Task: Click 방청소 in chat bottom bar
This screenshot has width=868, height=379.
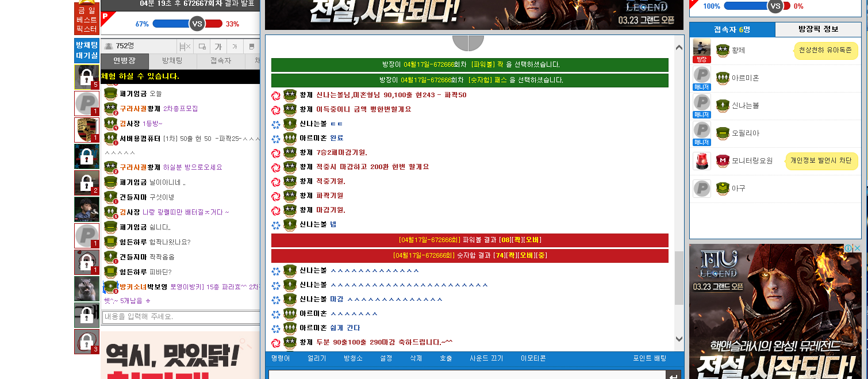Action: point(352,358)
